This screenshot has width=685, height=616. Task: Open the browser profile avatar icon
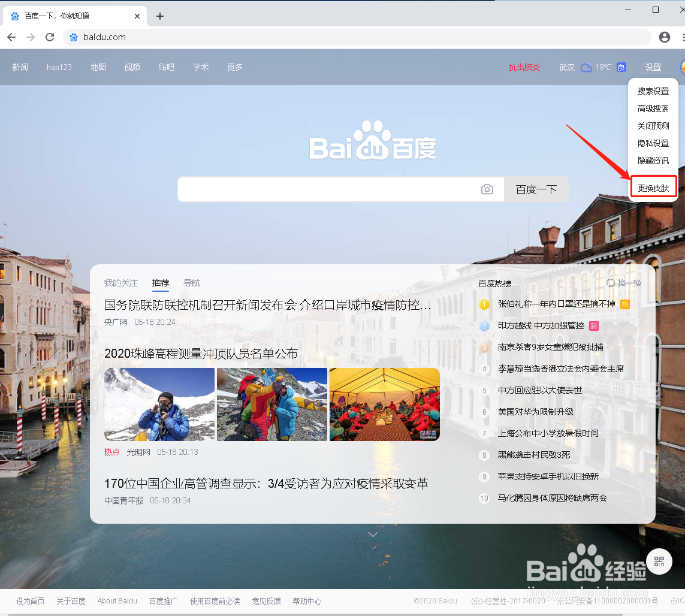[x=665, y=37]
